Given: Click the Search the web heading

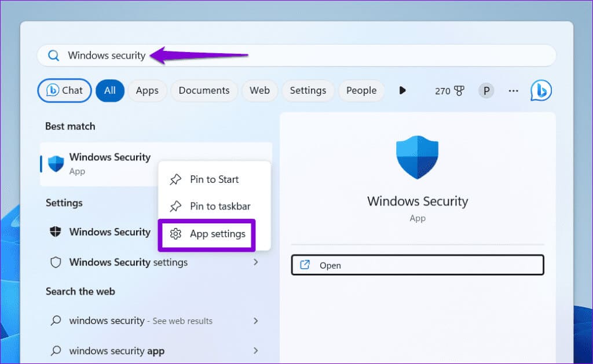Looking at the screenshot, I should click(80, 292).
